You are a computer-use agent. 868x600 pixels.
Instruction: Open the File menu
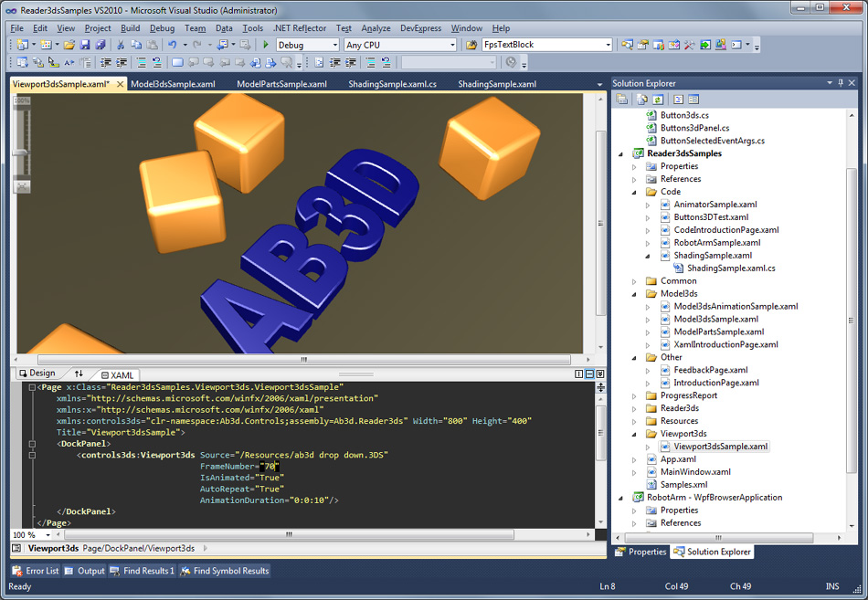(x=16, y=28)
